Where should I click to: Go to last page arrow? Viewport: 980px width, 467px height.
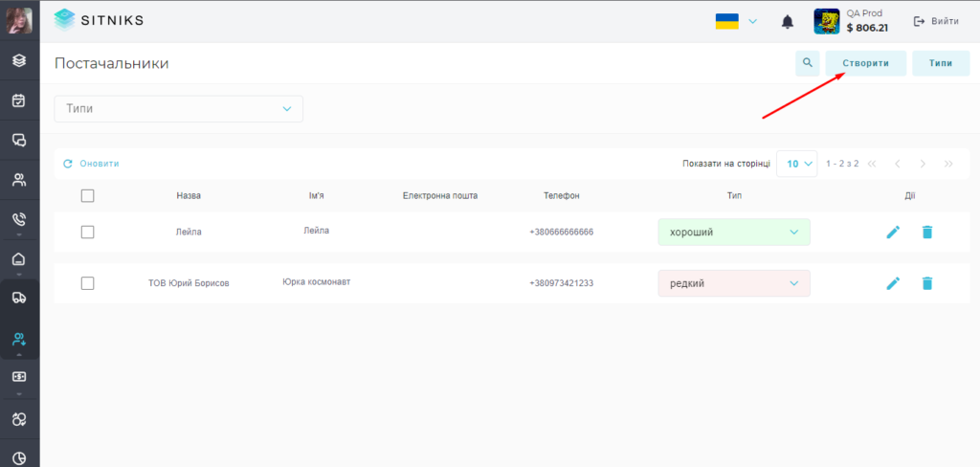[x=948, y=164]
